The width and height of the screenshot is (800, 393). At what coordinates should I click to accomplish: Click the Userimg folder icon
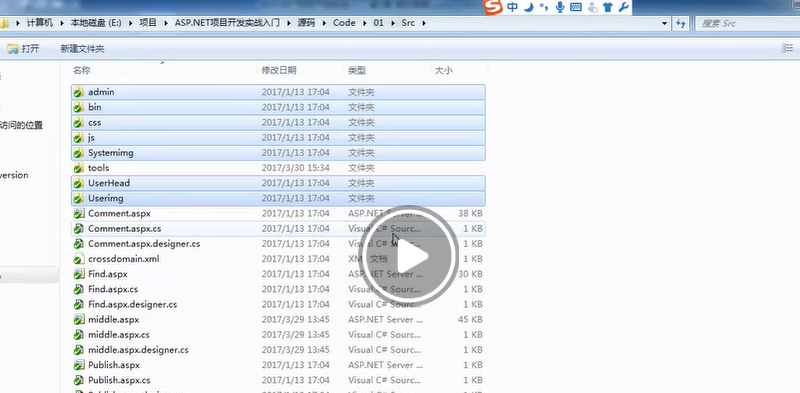[78, 199]
